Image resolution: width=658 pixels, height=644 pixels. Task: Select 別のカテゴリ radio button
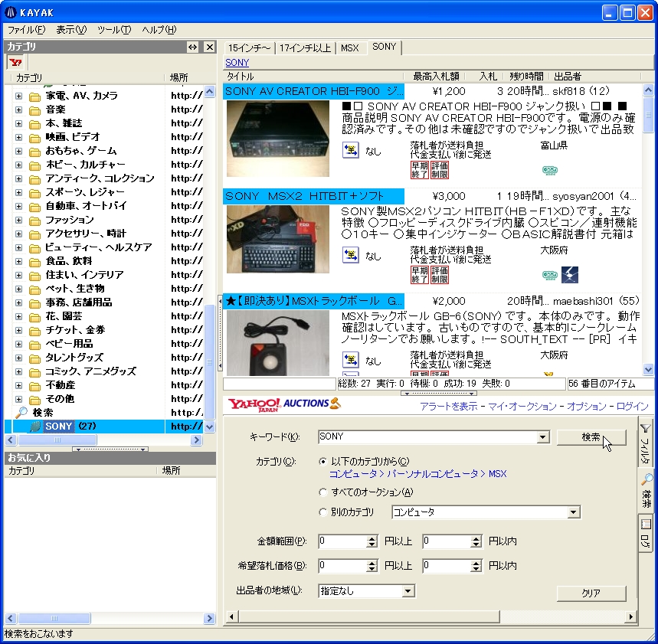click(x=322, y=512)
